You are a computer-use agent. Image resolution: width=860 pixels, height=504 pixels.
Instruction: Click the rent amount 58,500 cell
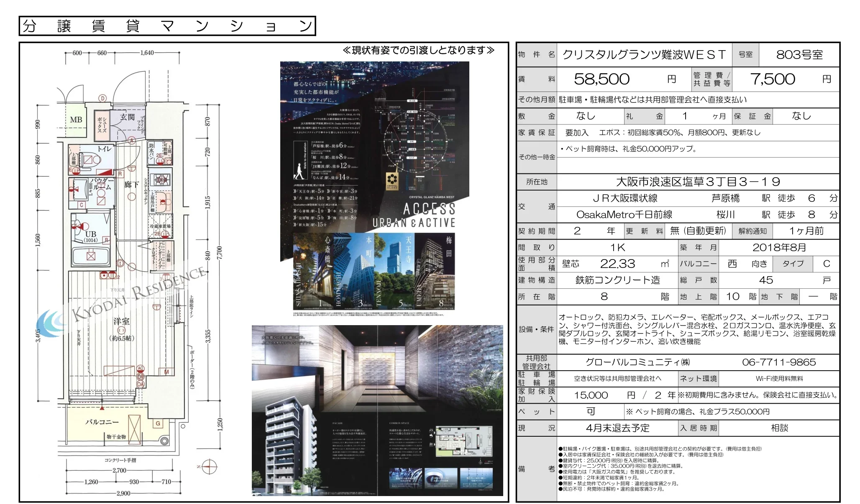pos(601,79)
